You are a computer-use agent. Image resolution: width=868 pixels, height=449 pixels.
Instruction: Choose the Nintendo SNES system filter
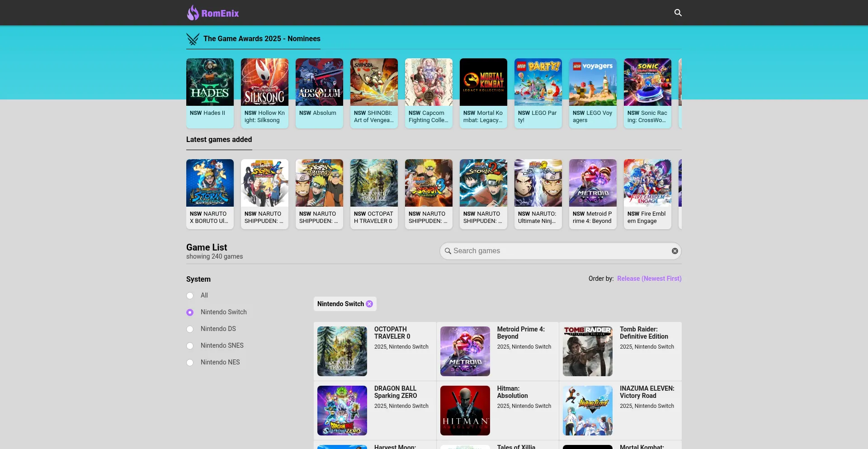pyautogui.click(x=190, y=346)
